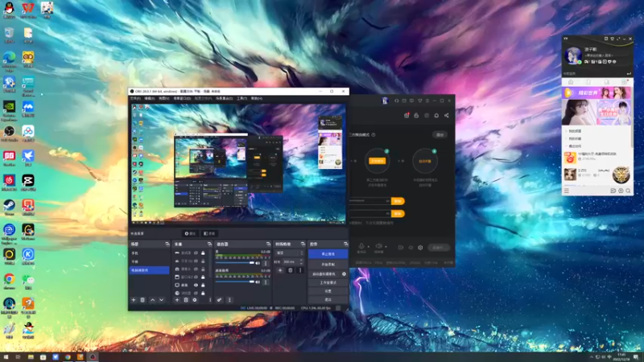Open source properties gear in OBS Sources panel
The height and width of the screenshot is (362, 644).
(x=195, y=300)
